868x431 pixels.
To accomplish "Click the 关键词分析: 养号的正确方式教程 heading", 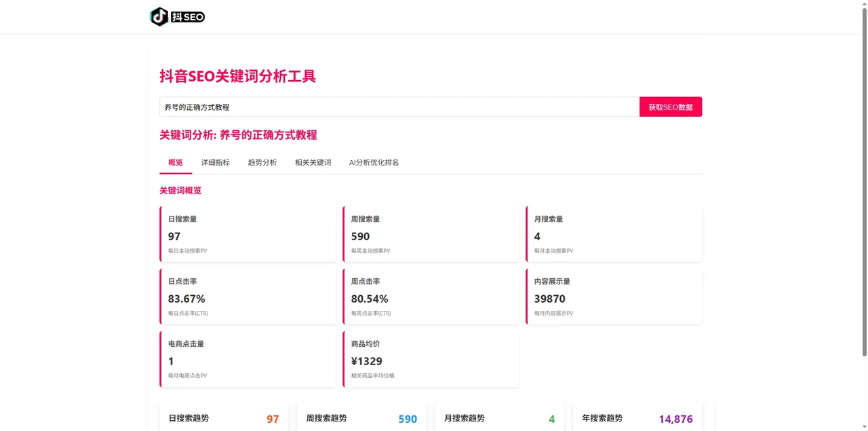I will [239, 135].
